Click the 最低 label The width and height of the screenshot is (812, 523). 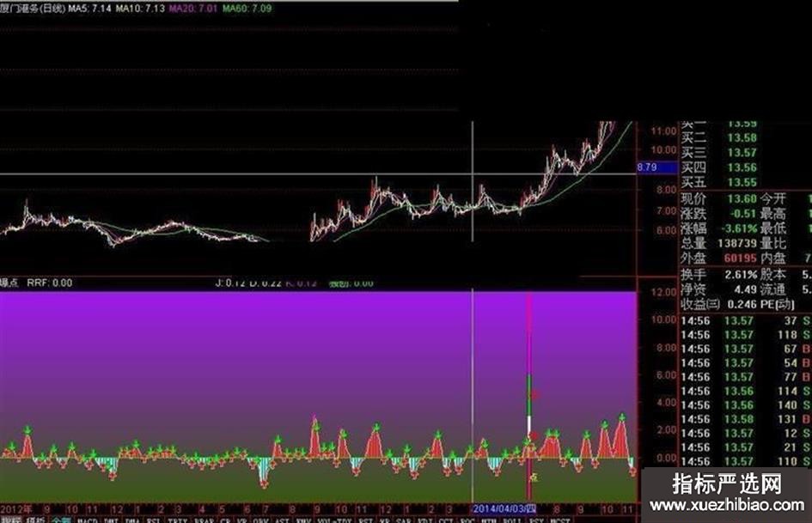773,228
